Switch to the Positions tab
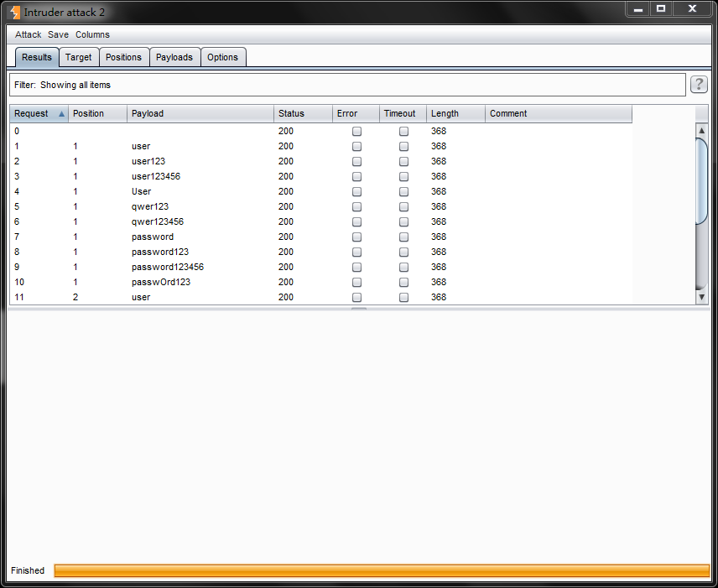 tap(123, 57)
